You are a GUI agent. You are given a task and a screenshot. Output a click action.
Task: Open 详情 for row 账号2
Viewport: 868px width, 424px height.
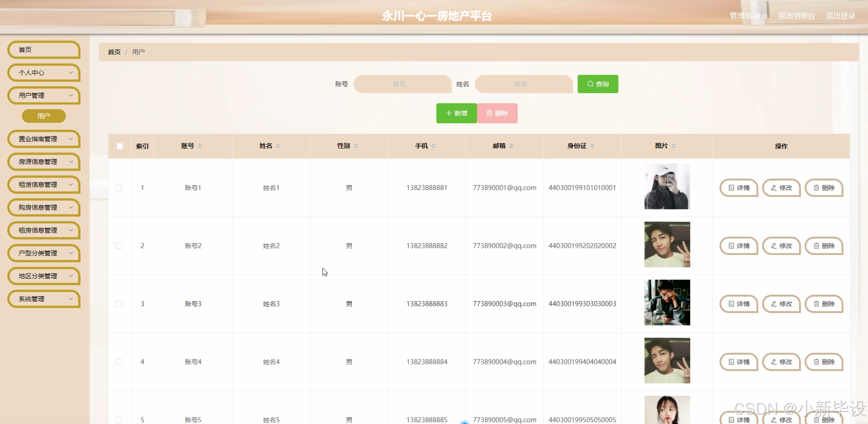coord(739,246)
